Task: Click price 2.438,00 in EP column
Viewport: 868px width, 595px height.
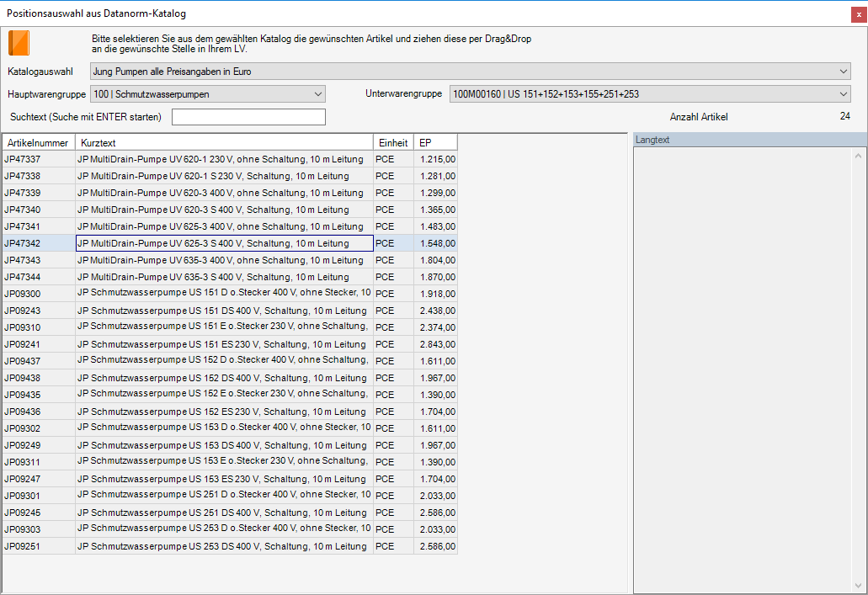Action: [x=437, y=311]
